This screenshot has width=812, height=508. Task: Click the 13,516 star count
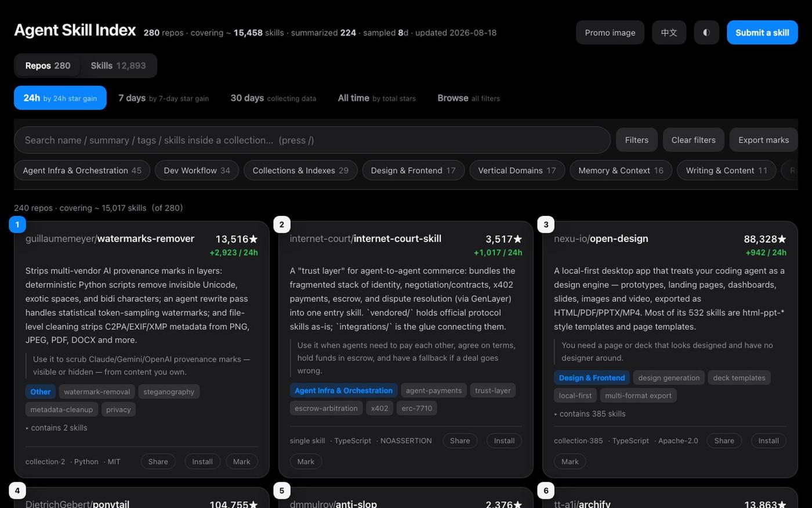(x=237, y=239)
